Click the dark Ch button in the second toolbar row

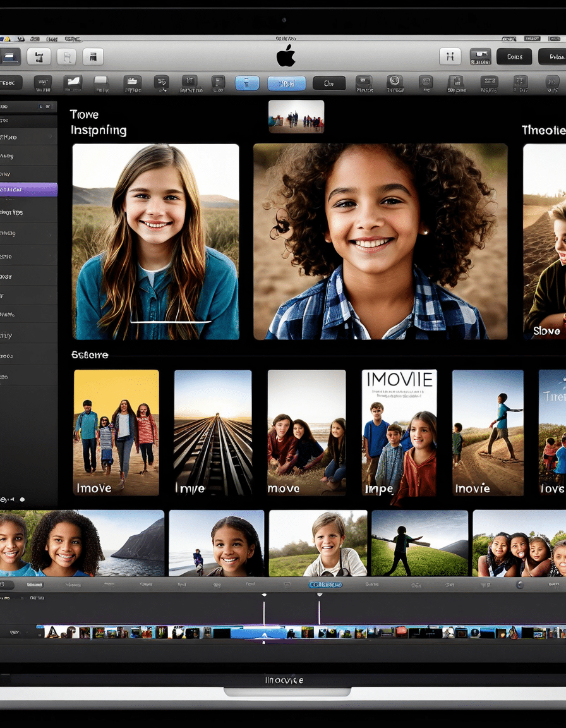pyautogui.click(x=329, y=83)
